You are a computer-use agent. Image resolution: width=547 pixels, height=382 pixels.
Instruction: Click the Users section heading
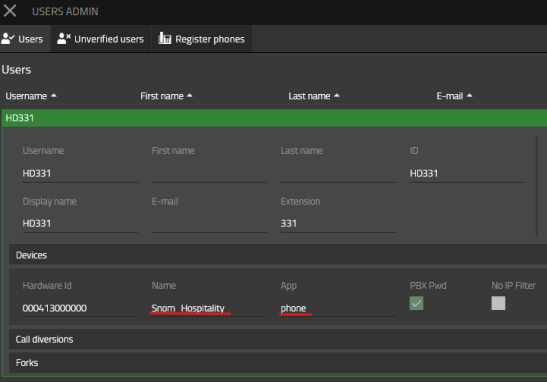pos(16,70)
